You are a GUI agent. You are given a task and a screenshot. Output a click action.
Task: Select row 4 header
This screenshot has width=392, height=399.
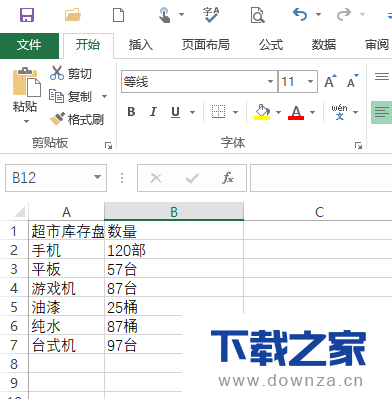pyautogui.click(x=14, y=288)
